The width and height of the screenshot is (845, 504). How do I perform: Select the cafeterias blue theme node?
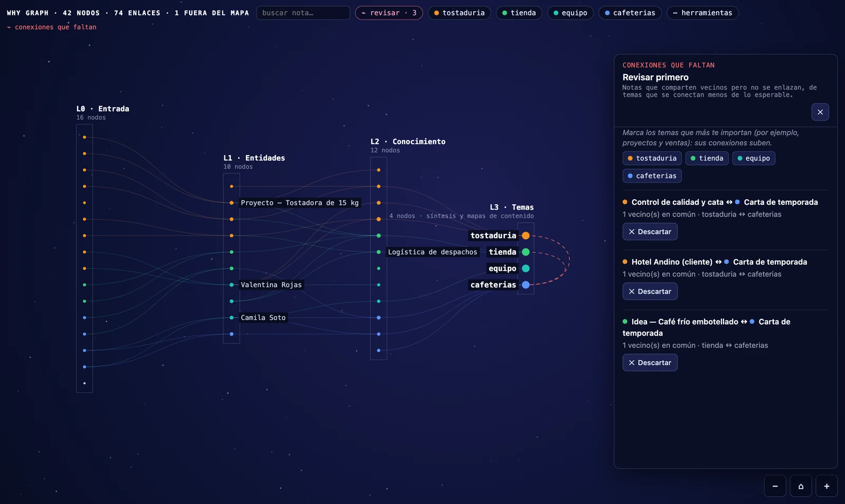coord(525,285)
